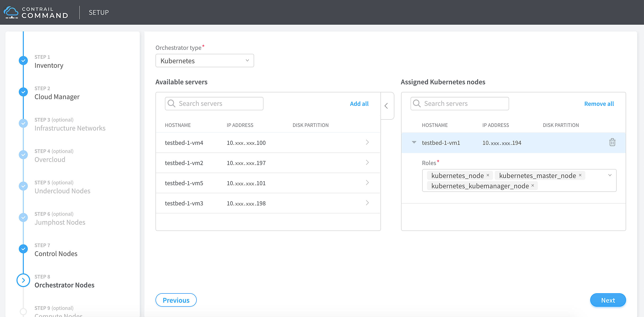
Task: Open Jumphost Nodes step
Action: [x=60, y=222]
